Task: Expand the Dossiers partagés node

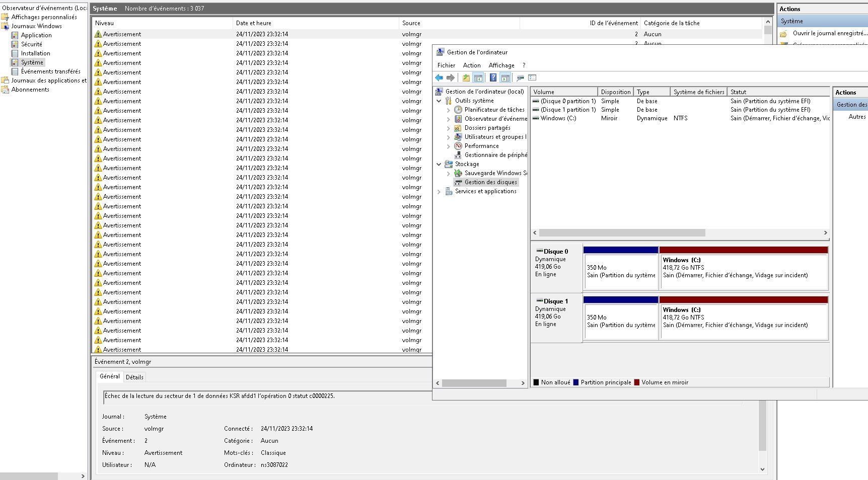Action: [x=449, y=128]
